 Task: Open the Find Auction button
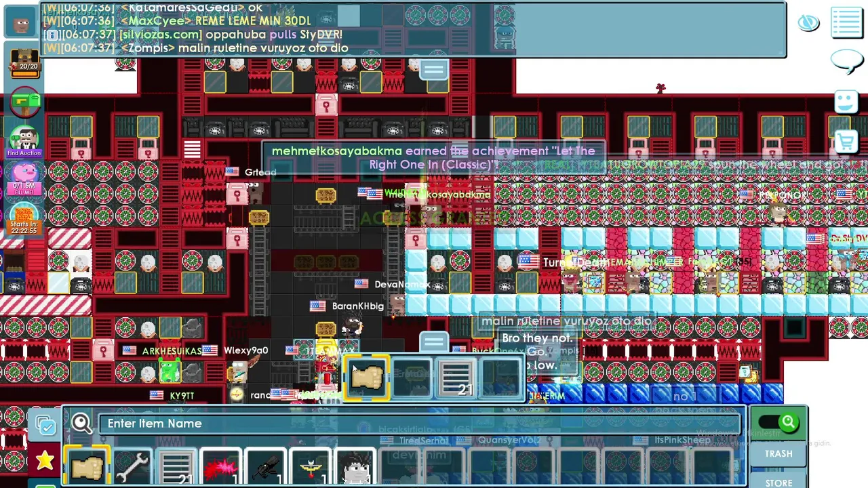click(24, 142)
